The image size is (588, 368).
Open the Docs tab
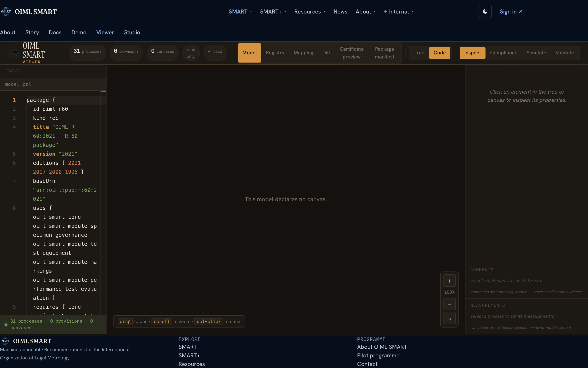tap(55, 32)
